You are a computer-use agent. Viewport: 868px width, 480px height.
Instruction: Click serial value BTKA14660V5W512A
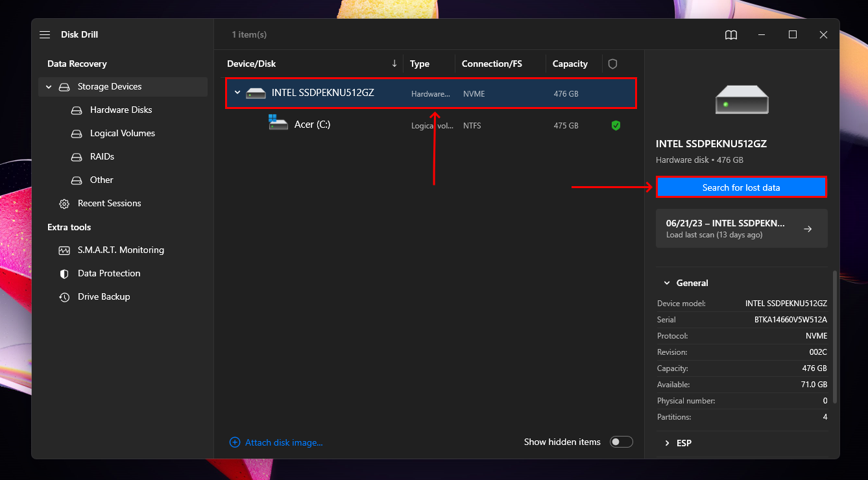791,320
